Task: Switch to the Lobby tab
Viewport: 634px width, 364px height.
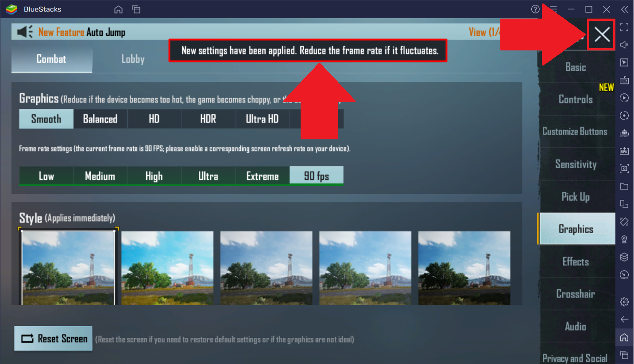Action: tap(133, 59)
